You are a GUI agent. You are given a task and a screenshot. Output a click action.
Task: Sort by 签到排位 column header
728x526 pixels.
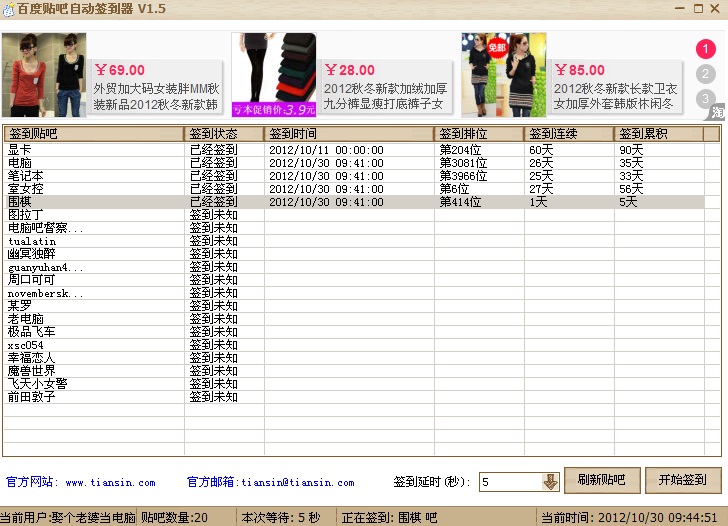(479, 134)
